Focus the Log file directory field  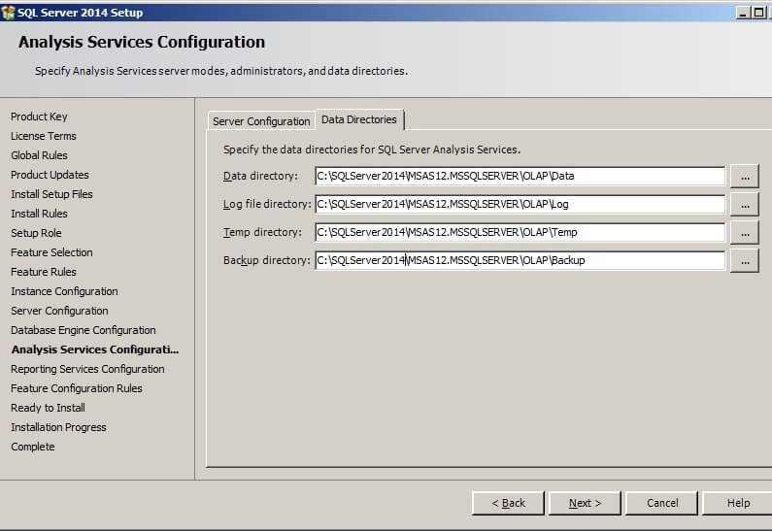click(x=520, y=205)
